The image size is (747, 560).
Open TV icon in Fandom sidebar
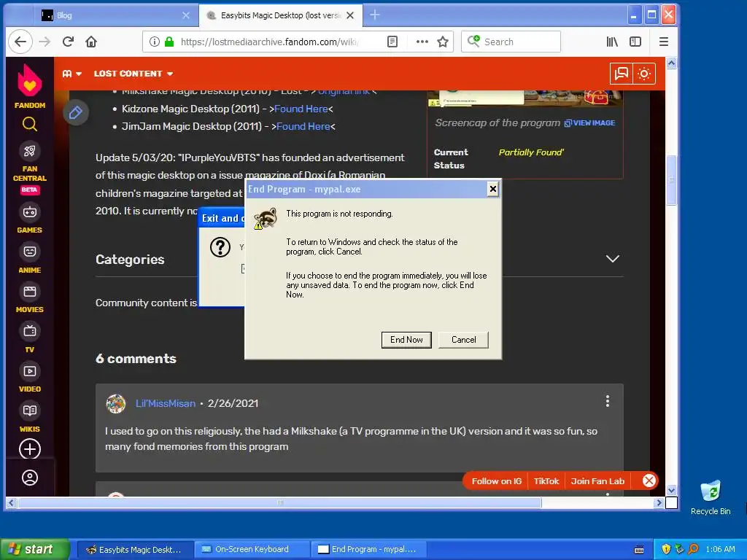pos(29,331)
